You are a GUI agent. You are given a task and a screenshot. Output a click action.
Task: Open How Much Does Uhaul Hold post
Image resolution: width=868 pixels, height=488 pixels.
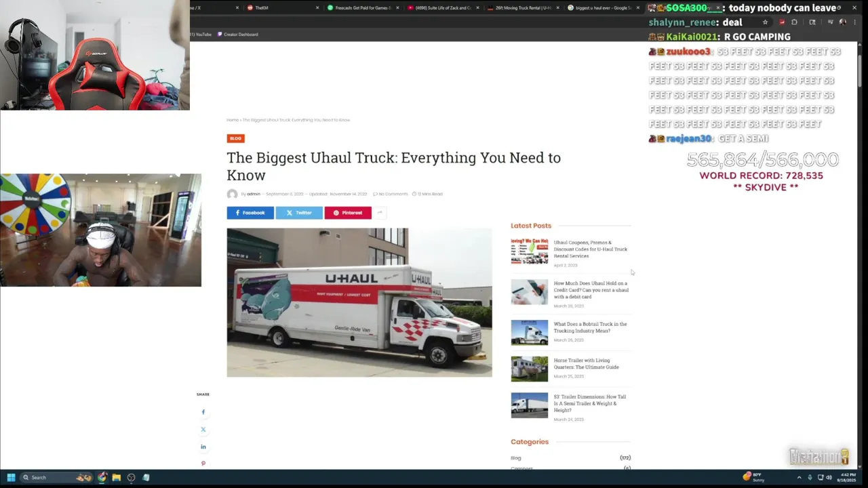click(591, 290)
